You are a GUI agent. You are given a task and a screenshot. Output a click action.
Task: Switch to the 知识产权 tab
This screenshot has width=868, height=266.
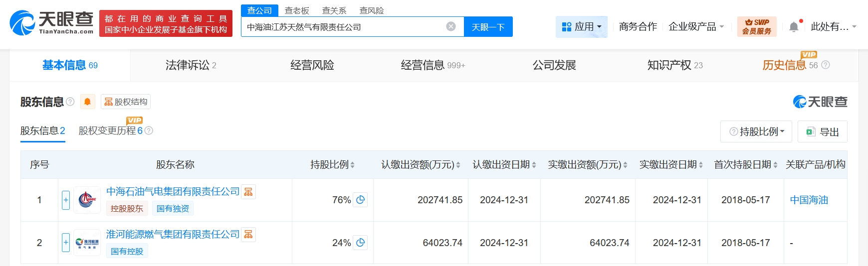coord(674,65)
